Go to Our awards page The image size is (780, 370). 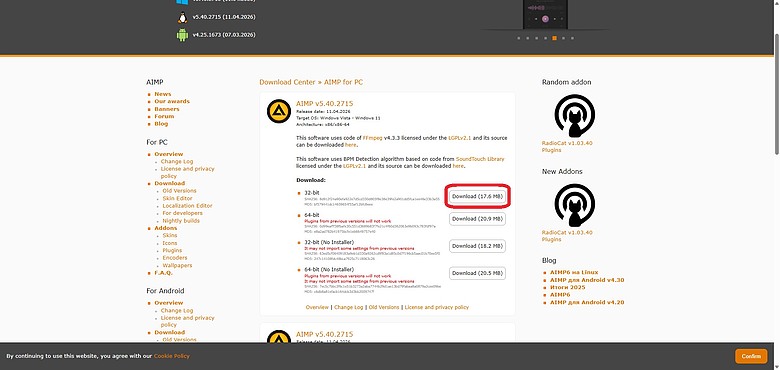172,101
